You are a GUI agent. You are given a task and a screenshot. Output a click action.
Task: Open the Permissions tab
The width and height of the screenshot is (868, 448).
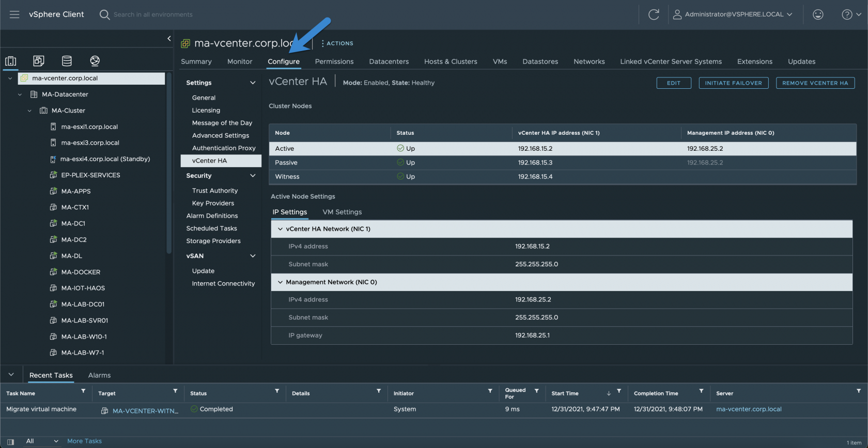pos(334,61)
